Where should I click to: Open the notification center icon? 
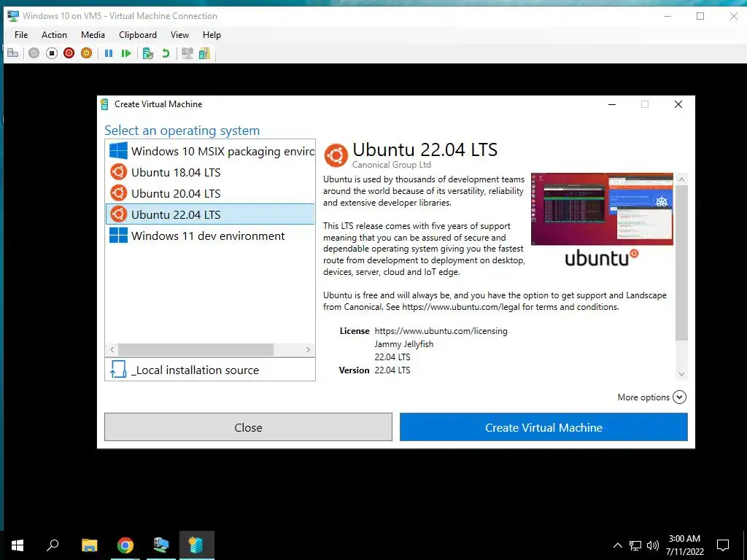(723, 545)
